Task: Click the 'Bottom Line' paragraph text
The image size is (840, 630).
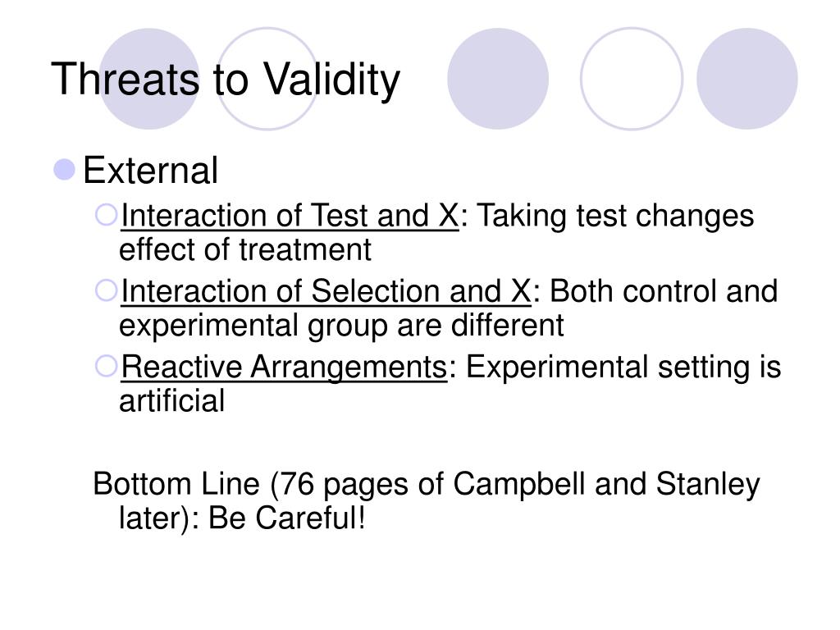Action: tap(427, 500)
